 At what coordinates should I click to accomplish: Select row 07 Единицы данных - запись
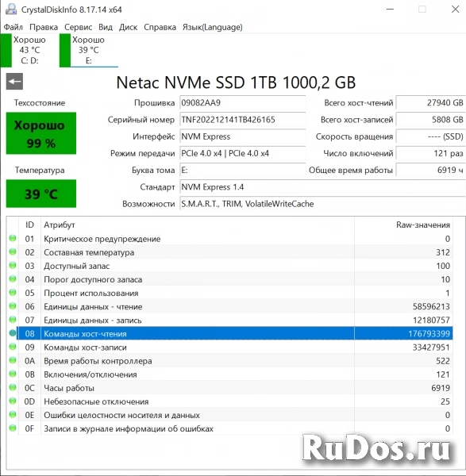(x=231, y=321)
